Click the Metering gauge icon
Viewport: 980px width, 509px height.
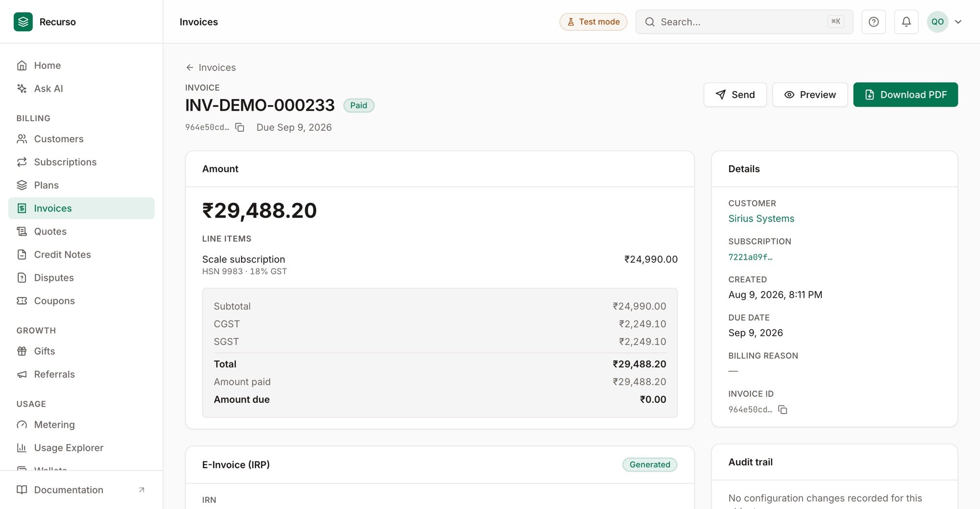(x=22, y=424)
